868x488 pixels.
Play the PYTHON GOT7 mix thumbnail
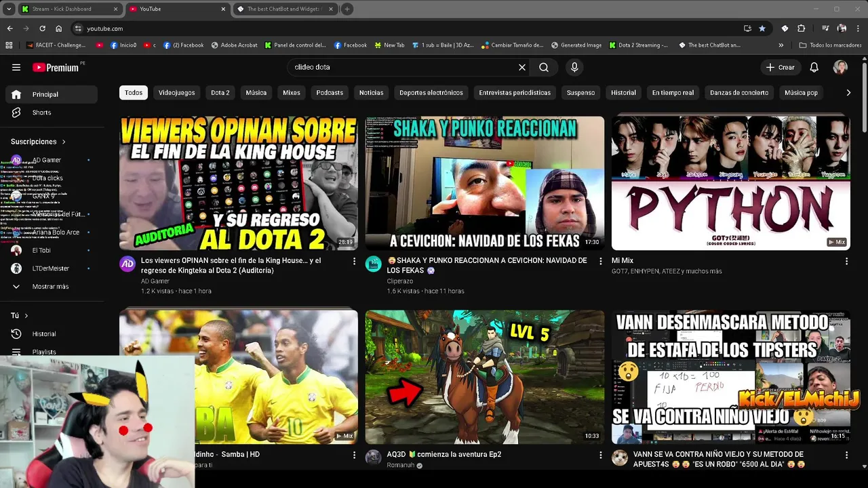click(x=730, y=183)
